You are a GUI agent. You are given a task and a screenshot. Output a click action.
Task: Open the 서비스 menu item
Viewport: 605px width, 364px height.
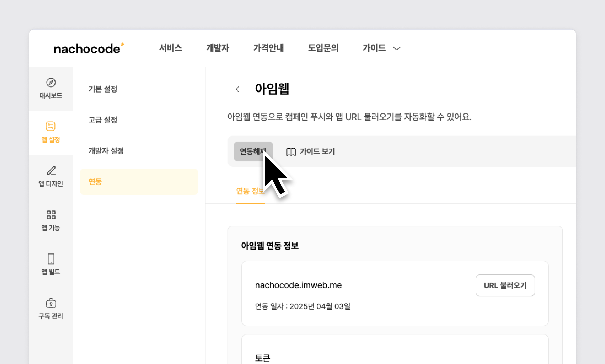171,48
